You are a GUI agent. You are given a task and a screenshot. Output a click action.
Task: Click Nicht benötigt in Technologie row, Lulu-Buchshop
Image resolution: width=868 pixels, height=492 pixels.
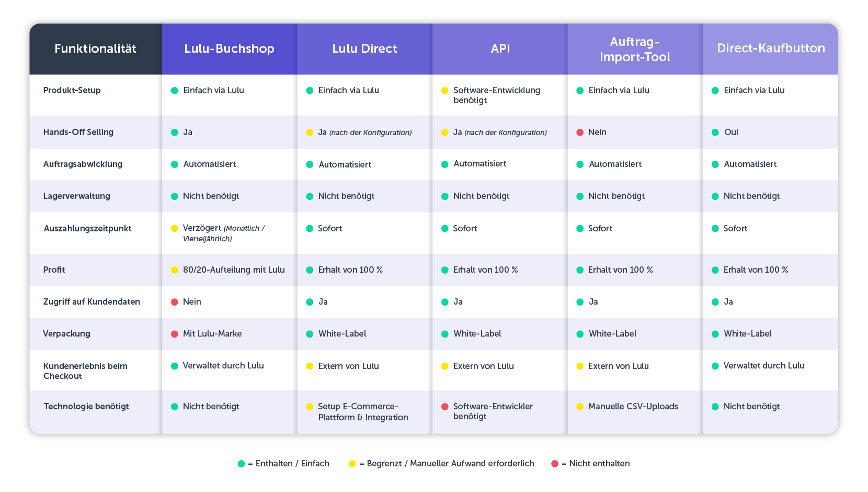(x=211, y=406)
